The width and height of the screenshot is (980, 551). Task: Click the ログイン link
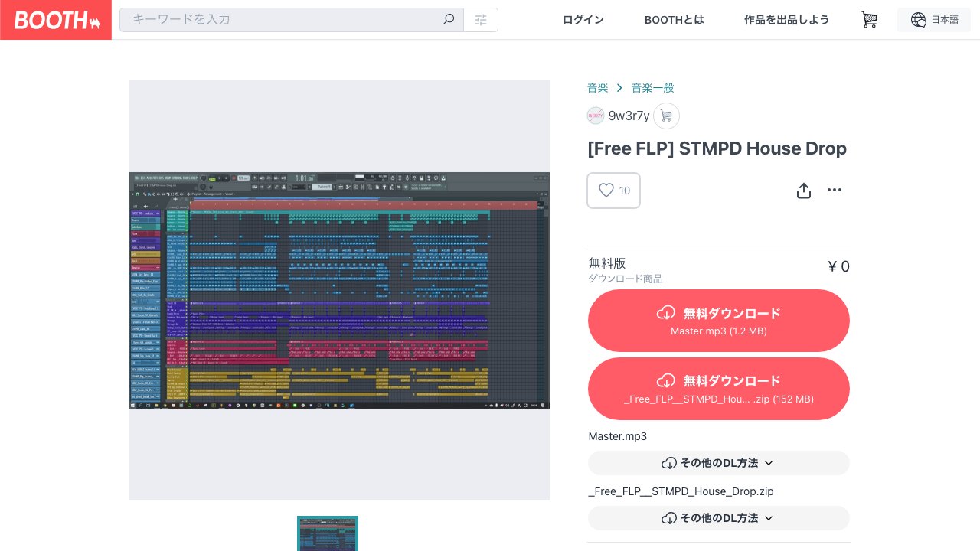click(x=583, y=20)
